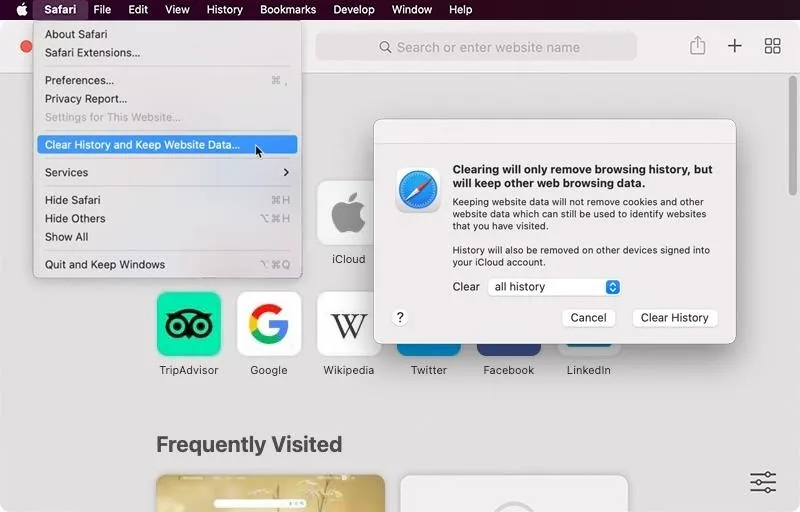This screenshot has height=512, width=800.
Task: Open Preferences…
Action: pyautogui.click(x=167, y=80)
